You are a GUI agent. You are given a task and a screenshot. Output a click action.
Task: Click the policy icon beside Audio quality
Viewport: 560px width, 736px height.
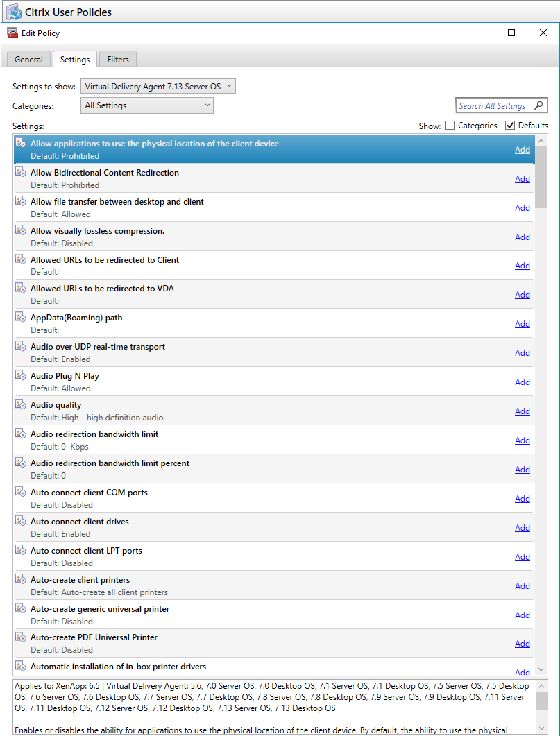coord(21,405)
